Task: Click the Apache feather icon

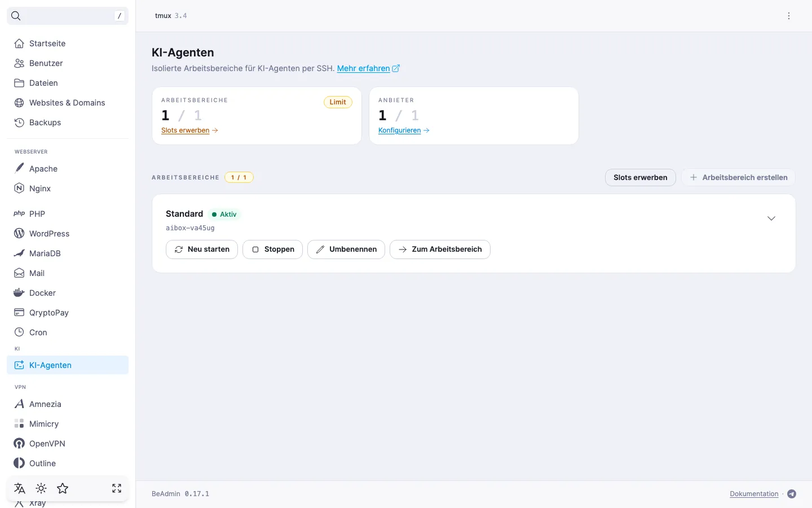Action: click(x=19, y=168)
